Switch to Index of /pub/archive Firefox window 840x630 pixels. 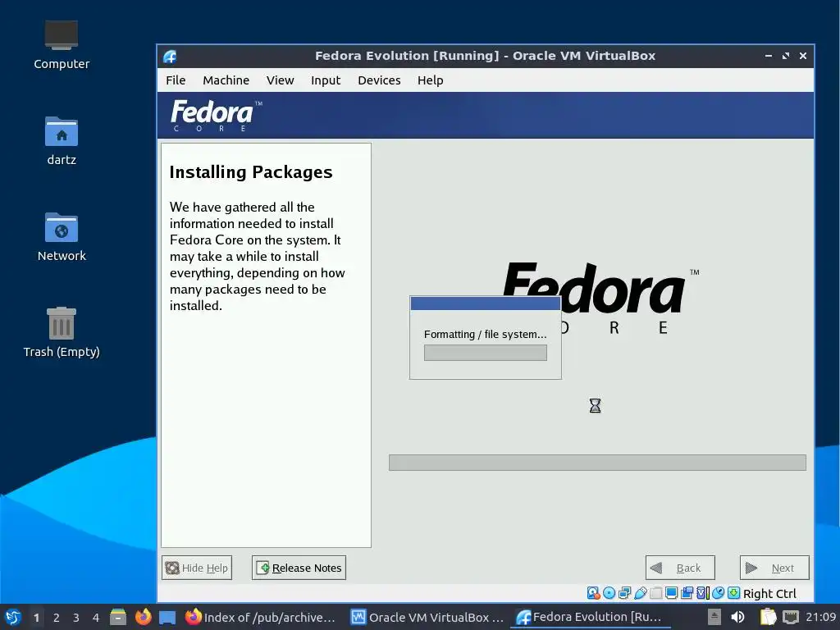pyautogui.click(x=260, y=617)
